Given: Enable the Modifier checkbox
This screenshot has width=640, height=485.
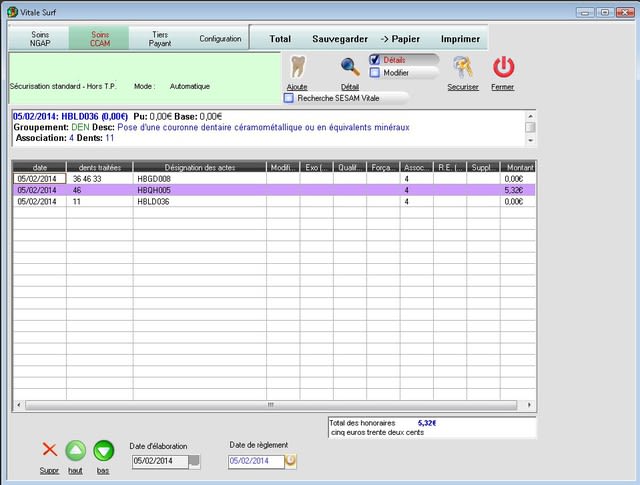Looking at the screenshot, I should tap(375, 72).
